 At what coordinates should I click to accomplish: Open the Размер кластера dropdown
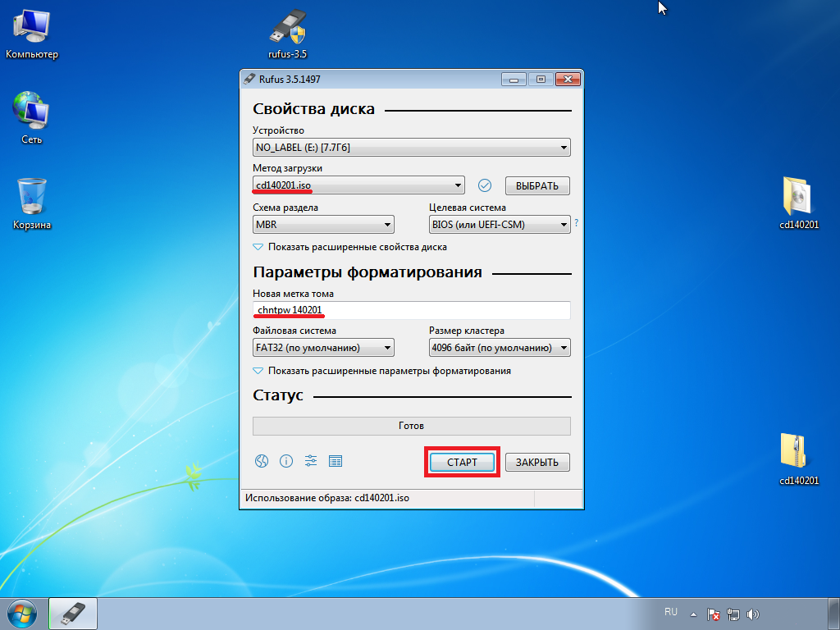(500, 348)
